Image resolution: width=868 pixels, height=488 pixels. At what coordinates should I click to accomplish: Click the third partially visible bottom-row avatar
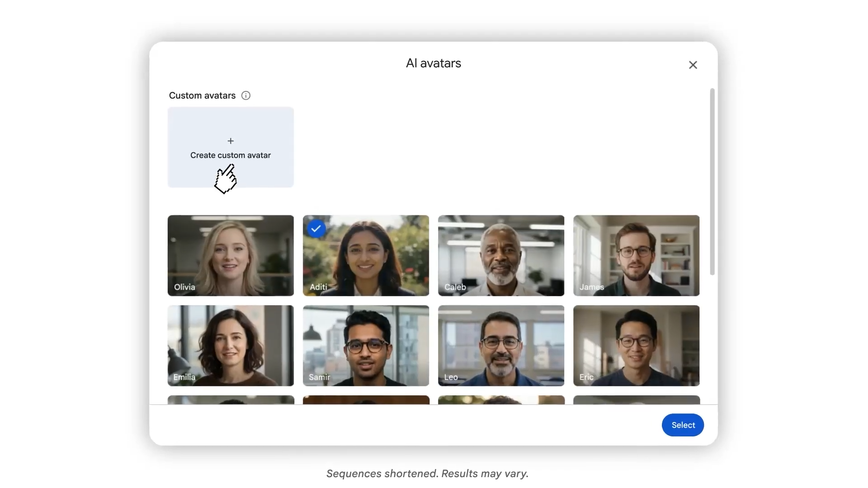(501, 400)
